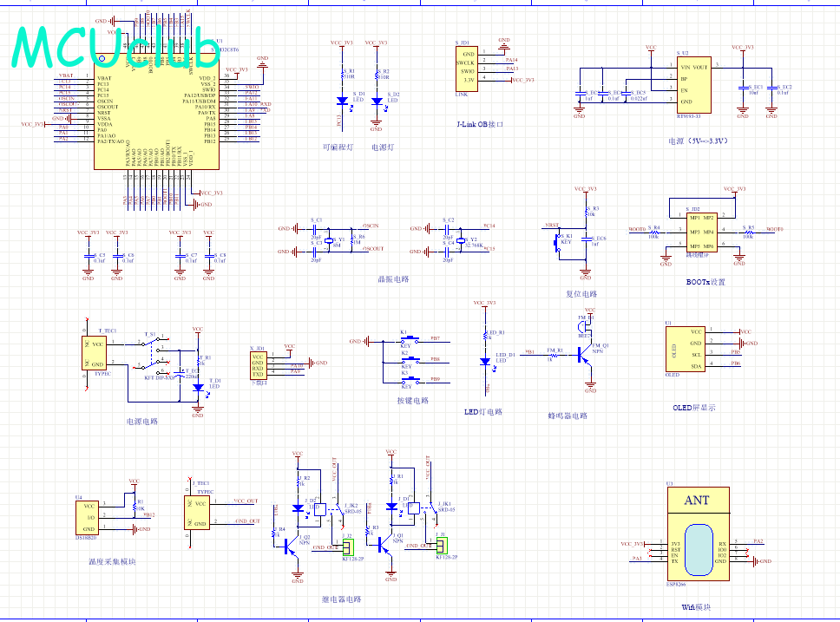840x622 pixels.
Task: Click the 'Wifi模块' section label
Action: (x=696, y=607)
